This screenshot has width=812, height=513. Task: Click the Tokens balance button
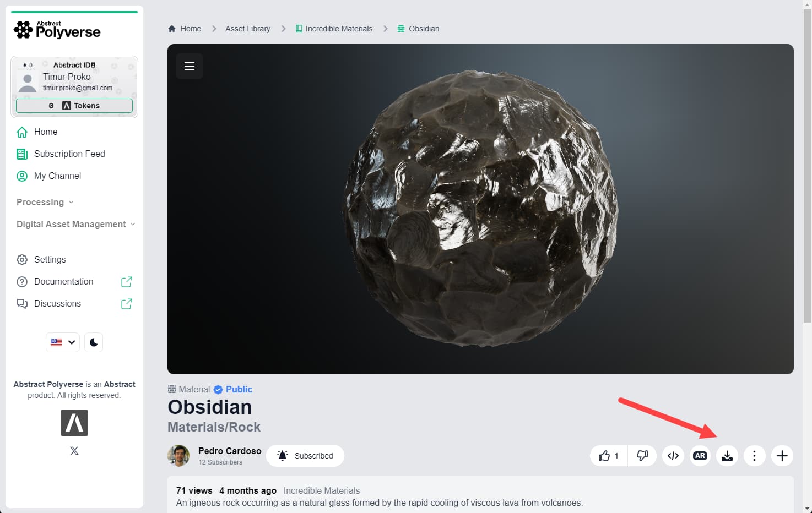(x=74, y=106)
